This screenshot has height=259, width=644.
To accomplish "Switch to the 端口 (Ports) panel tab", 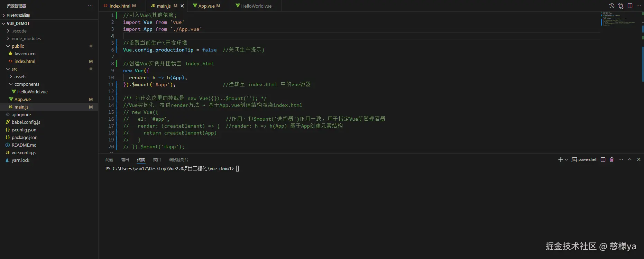I will (x=157, y=160).
